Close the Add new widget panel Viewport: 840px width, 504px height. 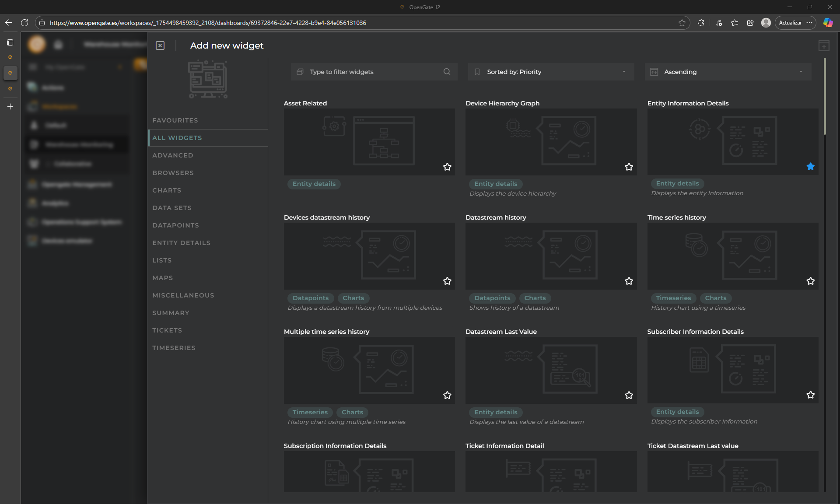coord(160,45)
